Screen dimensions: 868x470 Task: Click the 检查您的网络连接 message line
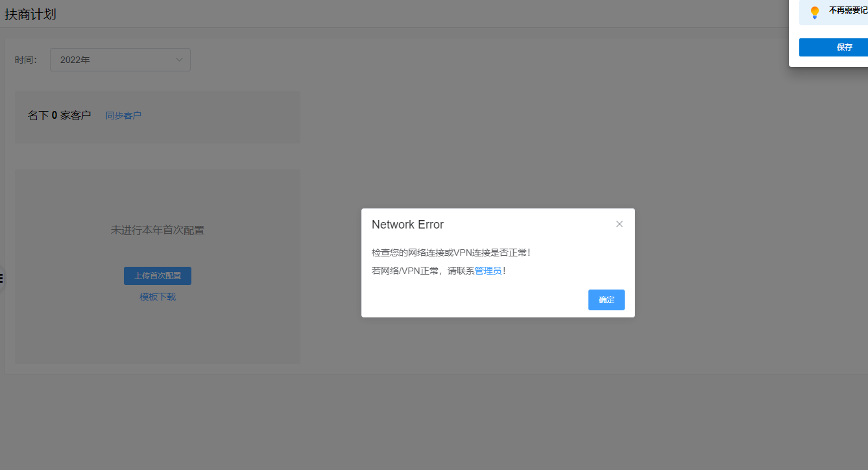click(451, 253)
